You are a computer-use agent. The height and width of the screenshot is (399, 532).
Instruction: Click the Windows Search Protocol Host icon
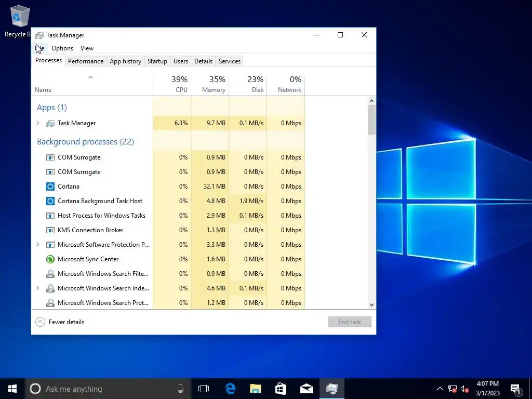[x=50, y=303]
